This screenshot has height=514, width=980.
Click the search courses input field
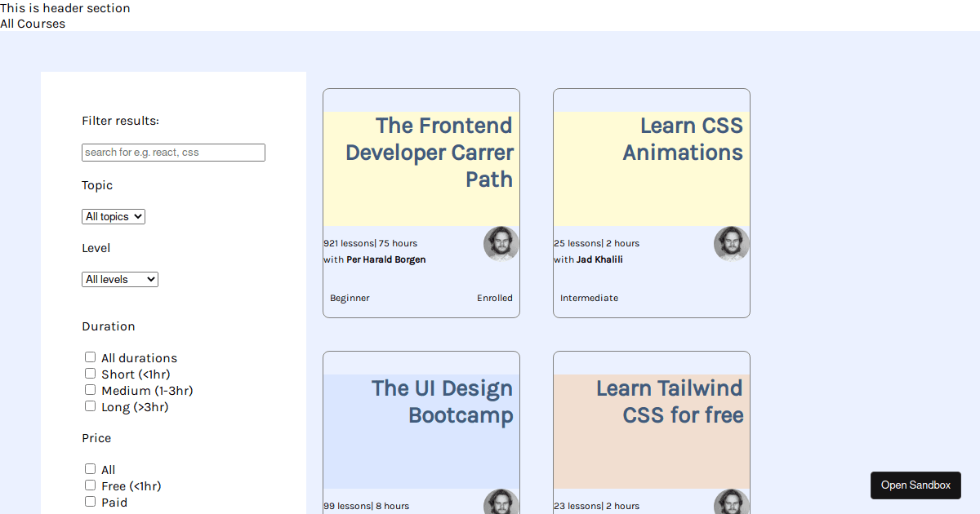tap(173, 153)
